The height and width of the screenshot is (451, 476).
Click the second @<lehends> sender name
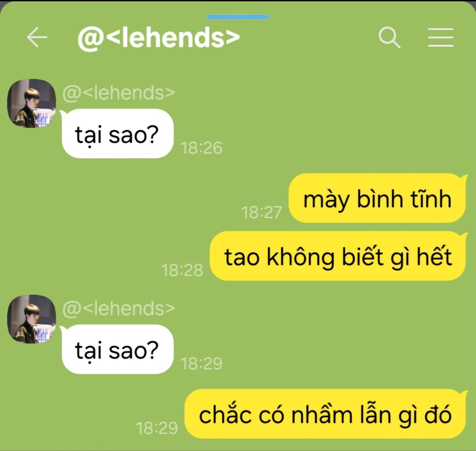pyautogui.click(x=119, y=308)
